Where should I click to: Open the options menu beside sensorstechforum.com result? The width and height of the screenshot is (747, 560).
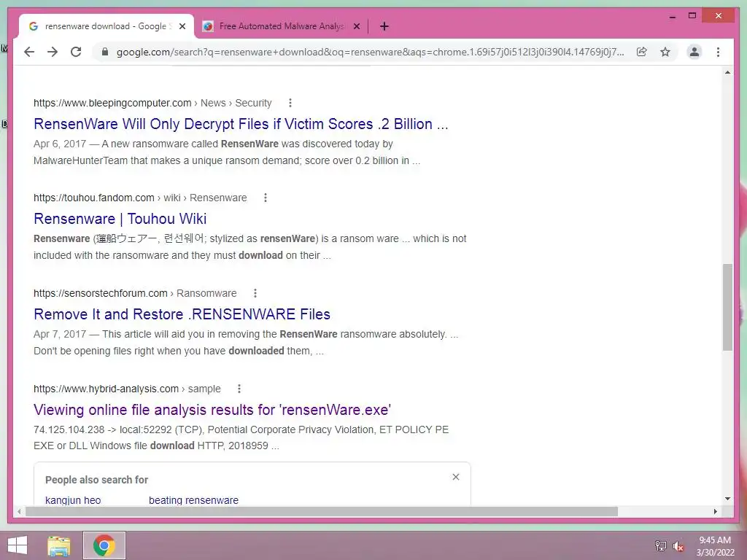255,293
